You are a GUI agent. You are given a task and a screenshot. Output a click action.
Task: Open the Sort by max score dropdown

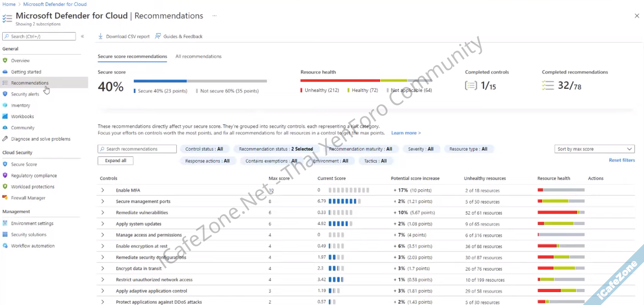594,149
